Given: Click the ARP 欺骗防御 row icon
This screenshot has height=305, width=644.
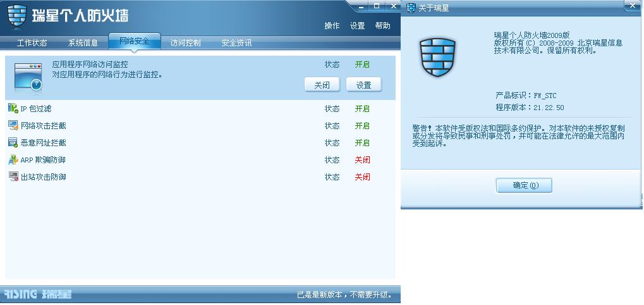Looking at the screenshot, I should coord(13,159).
